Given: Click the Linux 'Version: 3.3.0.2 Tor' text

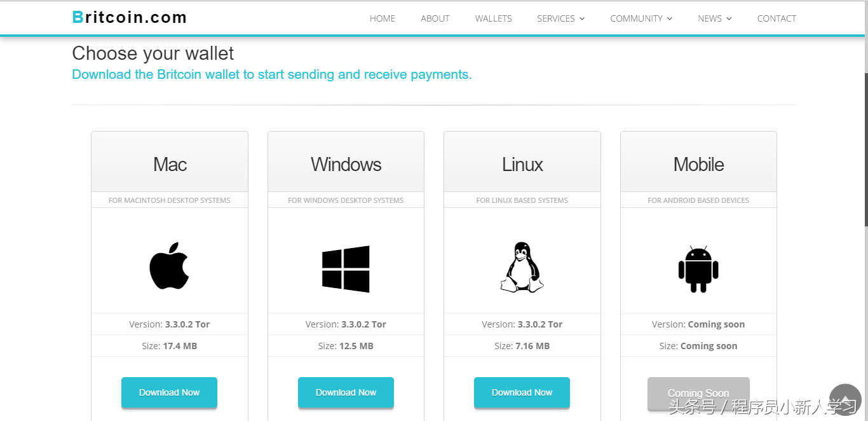Looking at the screenshot, I should (522, 324).
